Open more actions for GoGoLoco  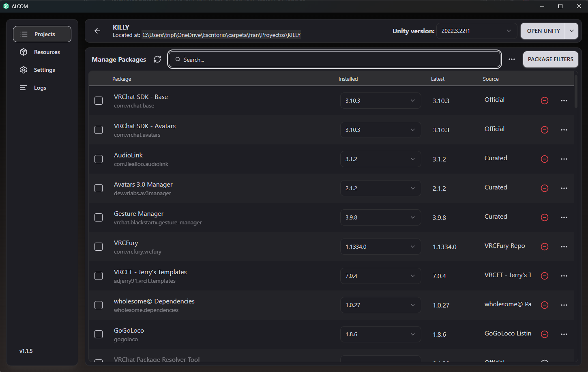pyautogui.click(x=564, y=334)
